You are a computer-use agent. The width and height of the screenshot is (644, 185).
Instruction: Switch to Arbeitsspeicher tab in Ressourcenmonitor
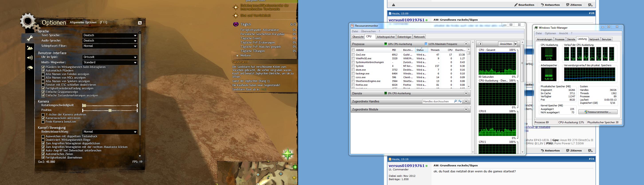(386, 37)
